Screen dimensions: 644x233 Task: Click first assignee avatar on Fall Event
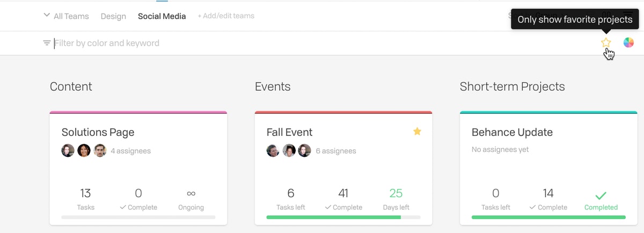(273, 151)
